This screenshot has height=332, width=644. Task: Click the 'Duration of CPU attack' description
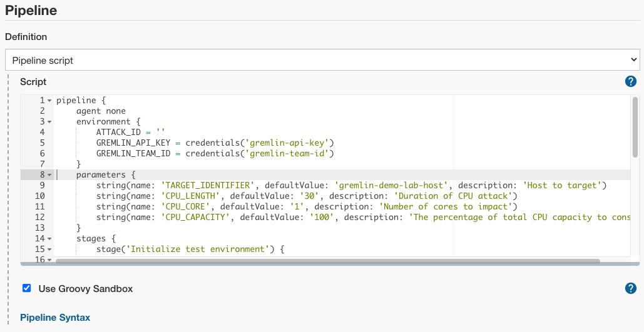453,196
